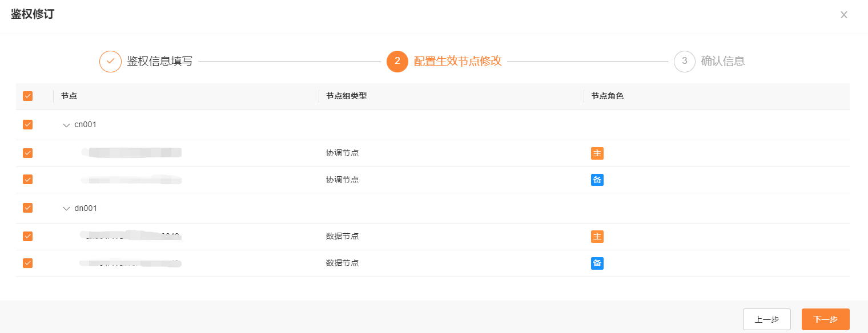This screenshot has height=333, width=868.
Task: Click 数据节点 in the dn001 主 row
Action: 342,236
